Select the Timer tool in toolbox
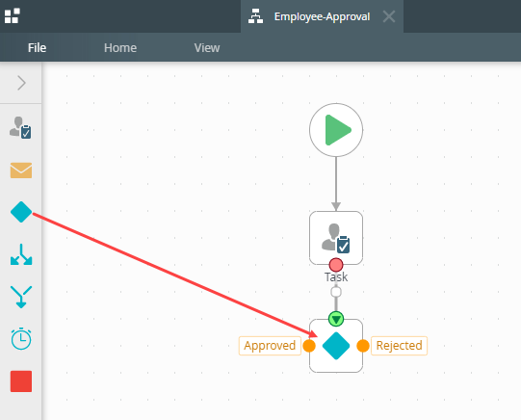Image resolution: width=521 pixels, height=420 pixels. pyautogui.click(x=21, y=339)
